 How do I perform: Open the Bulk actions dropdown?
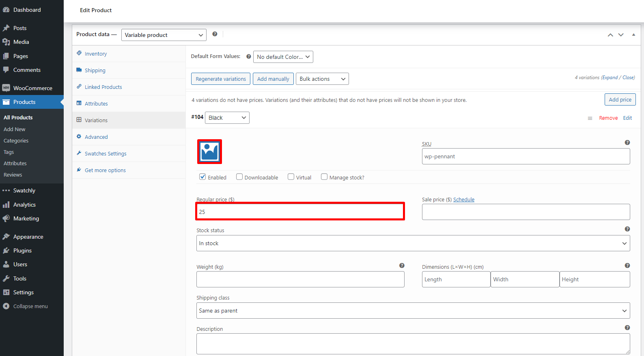(x=322, y=79)
